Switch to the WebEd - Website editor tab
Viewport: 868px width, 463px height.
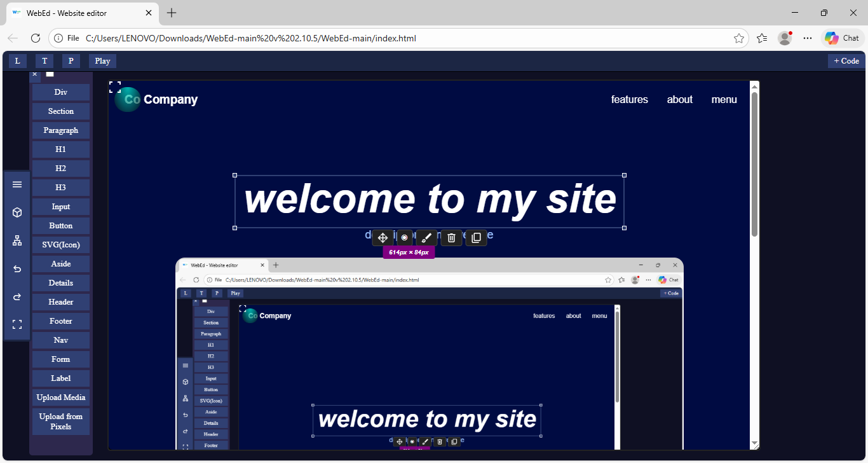coord(83,13)
